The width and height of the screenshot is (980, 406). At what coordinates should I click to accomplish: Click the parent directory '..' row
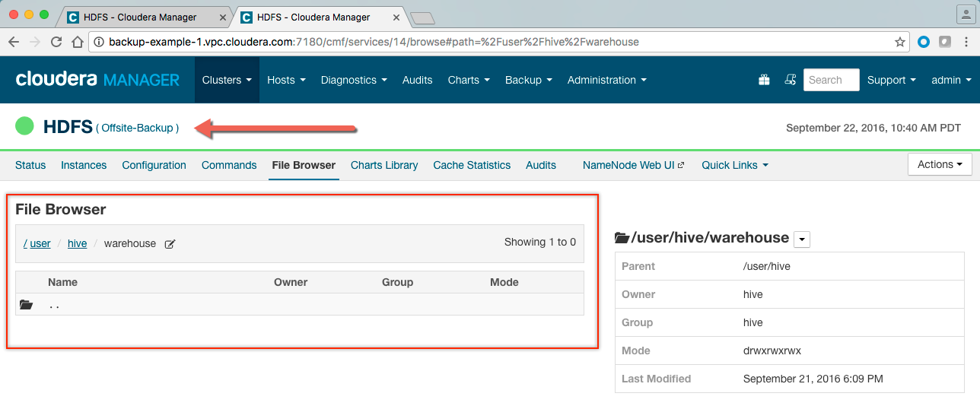pos(300,305)
